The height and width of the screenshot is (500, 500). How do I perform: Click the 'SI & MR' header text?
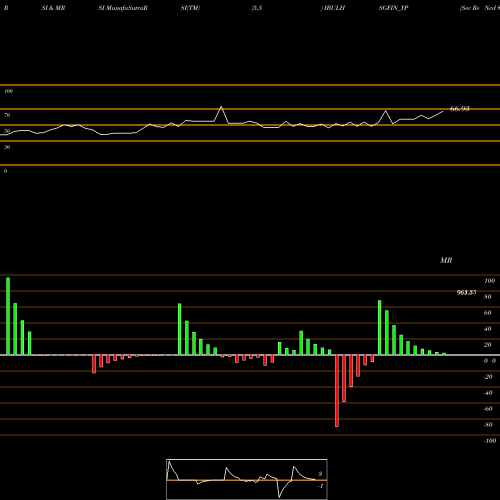click(x=53, y=8)
